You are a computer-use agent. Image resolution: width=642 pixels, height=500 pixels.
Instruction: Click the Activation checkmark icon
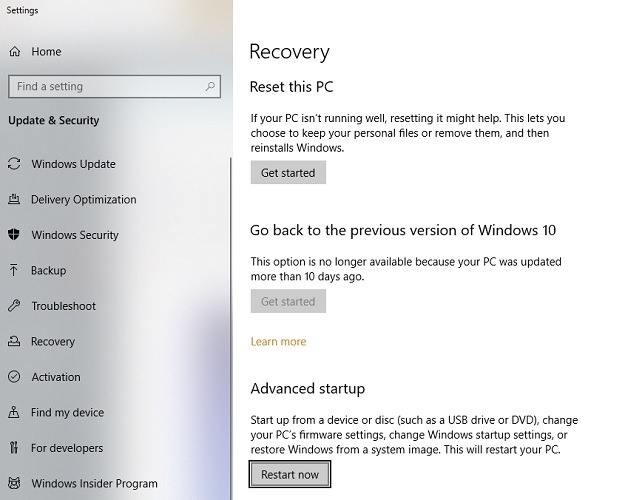[14, 377]
